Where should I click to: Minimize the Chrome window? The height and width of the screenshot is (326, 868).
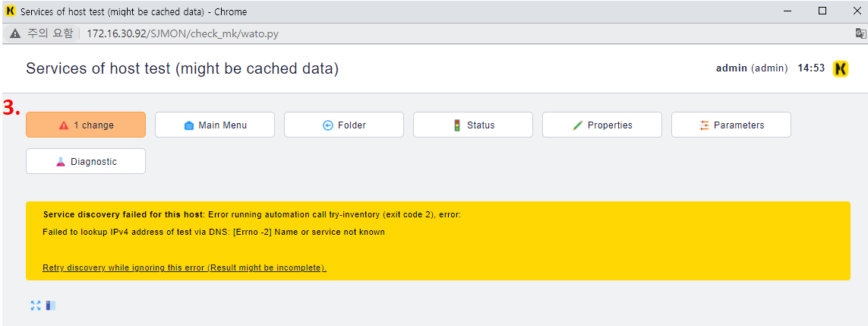click(x=788, y=11)
